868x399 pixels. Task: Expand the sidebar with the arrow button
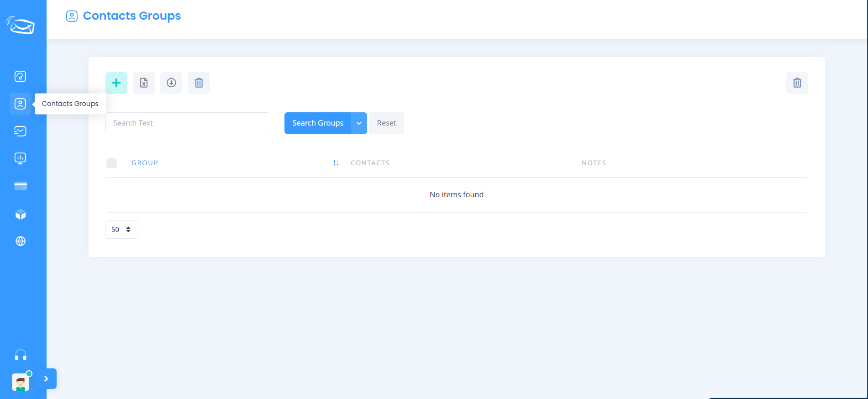[x=46, y=378]
